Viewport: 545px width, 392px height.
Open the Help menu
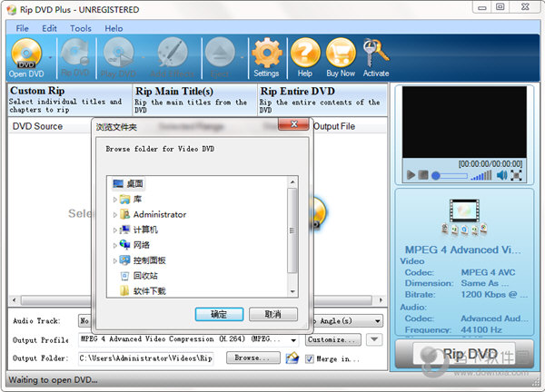tap(114, 28)
